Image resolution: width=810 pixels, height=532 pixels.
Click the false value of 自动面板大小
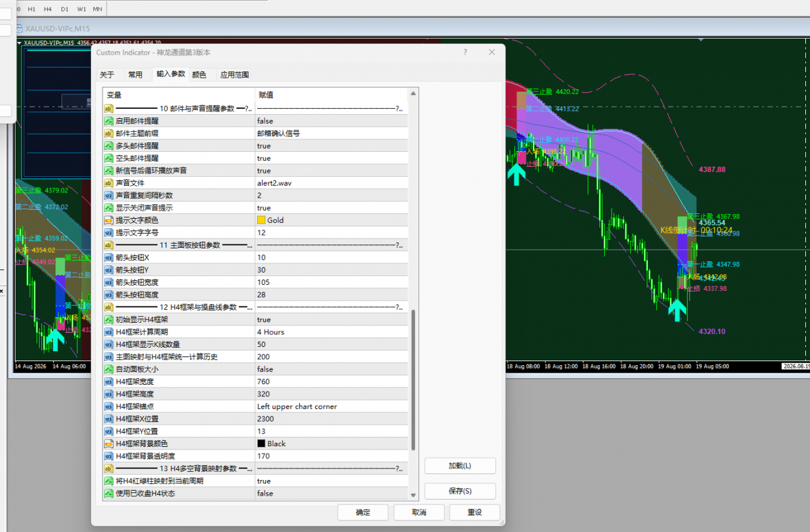[x=265, y=369]
